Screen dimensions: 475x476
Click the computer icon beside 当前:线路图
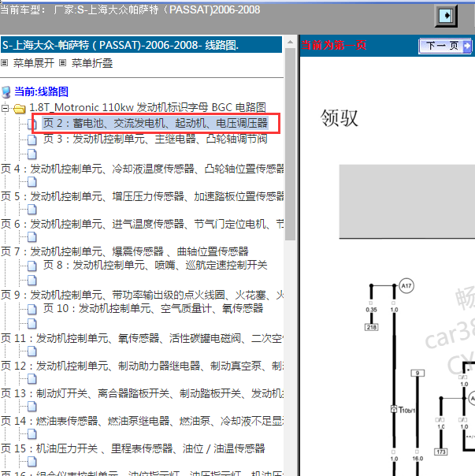[6, 92]
